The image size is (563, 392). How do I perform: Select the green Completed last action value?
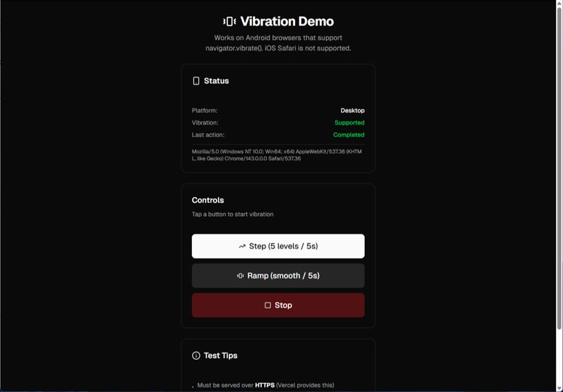349,135
